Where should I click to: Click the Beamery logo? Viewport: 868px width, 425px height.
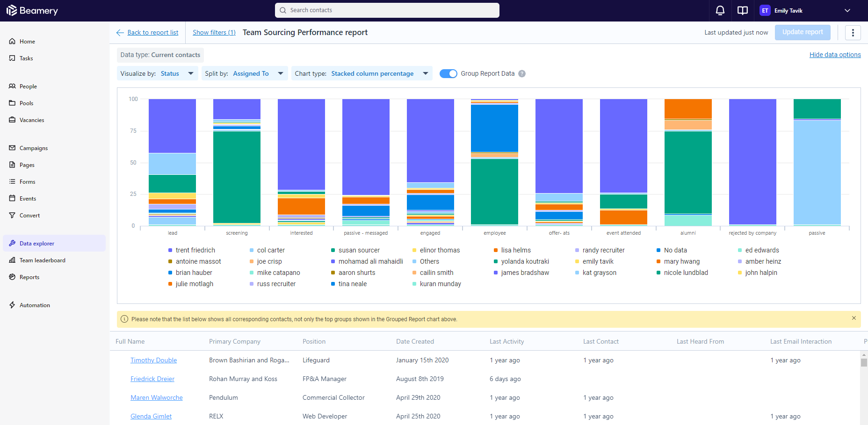click(32, 11)
